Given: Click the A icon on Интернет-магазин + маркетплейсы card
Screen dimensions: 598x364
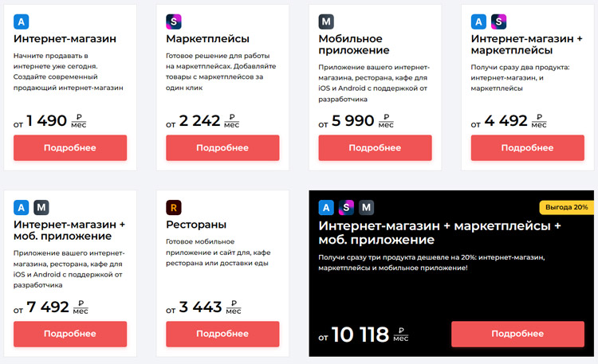Looking at the screenshot, I should pyautogui.click(x=478, y=22).
